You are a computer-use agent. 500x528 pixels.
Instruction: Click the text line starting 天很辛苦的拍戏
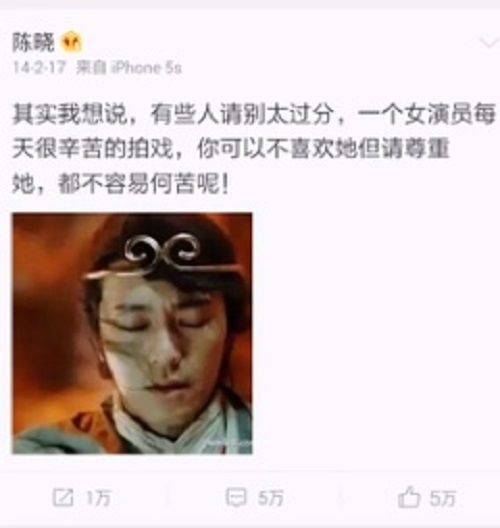click(x=231, y=148)
